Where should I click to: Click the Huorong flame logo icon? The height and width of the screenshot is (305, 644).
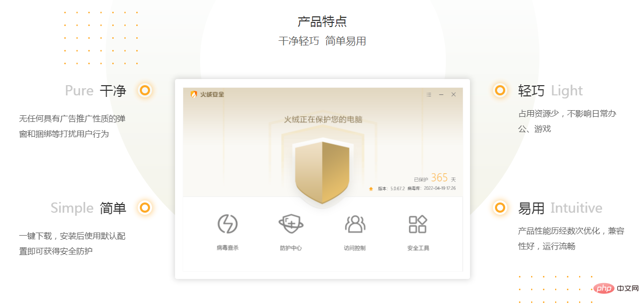click(x=194, y=94)
